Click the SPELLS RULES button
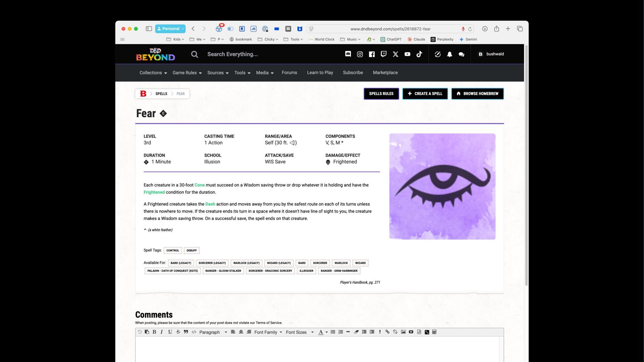 381,94
